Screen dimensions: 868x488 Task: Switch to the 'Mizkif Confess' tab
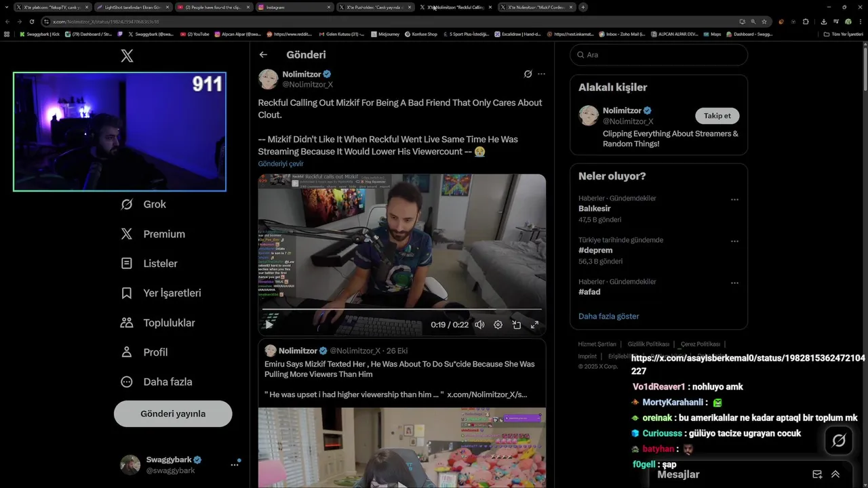click(537, 7)
